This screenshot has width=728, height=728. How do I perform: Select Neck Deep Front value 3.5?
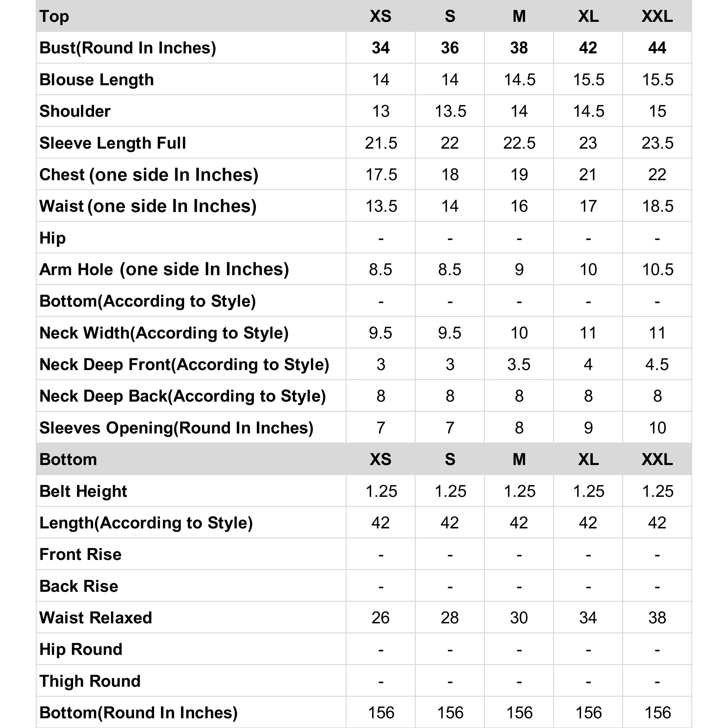coord(519,365)
